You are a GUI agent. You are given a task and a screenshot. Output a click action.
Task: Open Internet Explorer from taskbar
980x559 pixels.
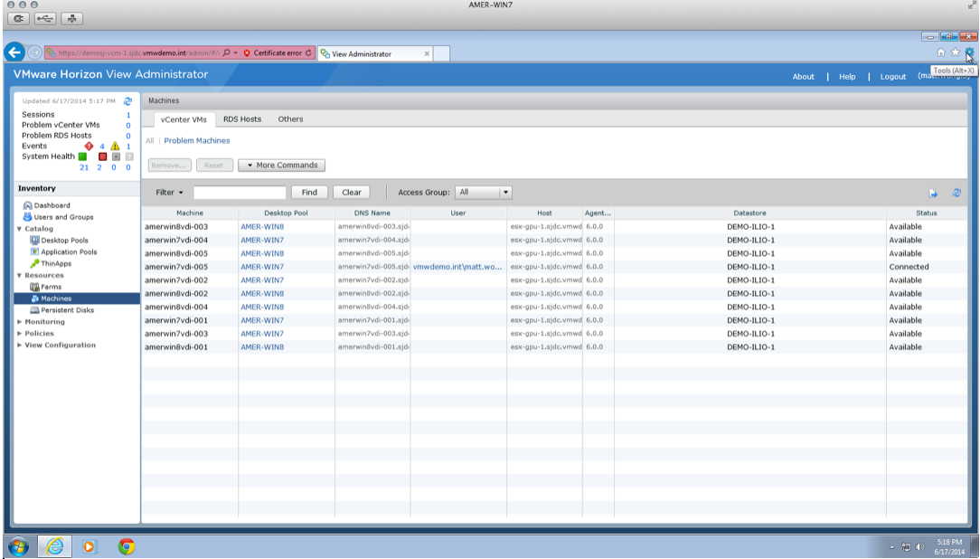[55, 546]
